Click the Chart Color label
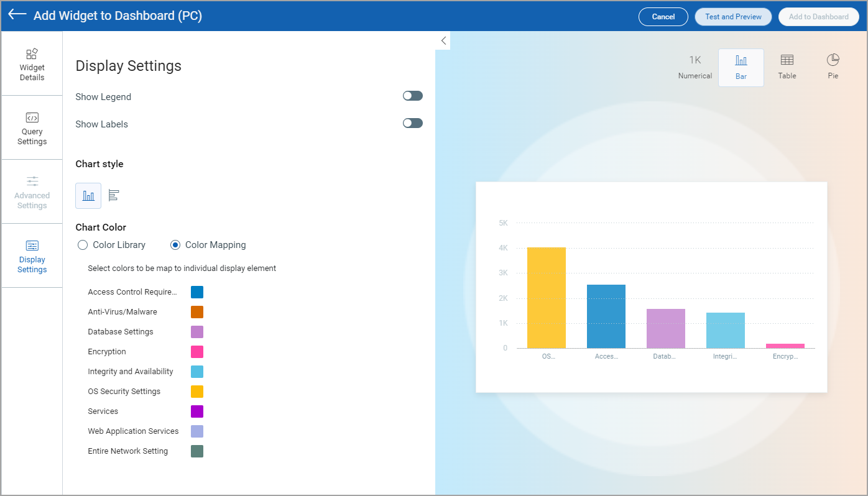The image size is (868, 496). coord(101,227)
